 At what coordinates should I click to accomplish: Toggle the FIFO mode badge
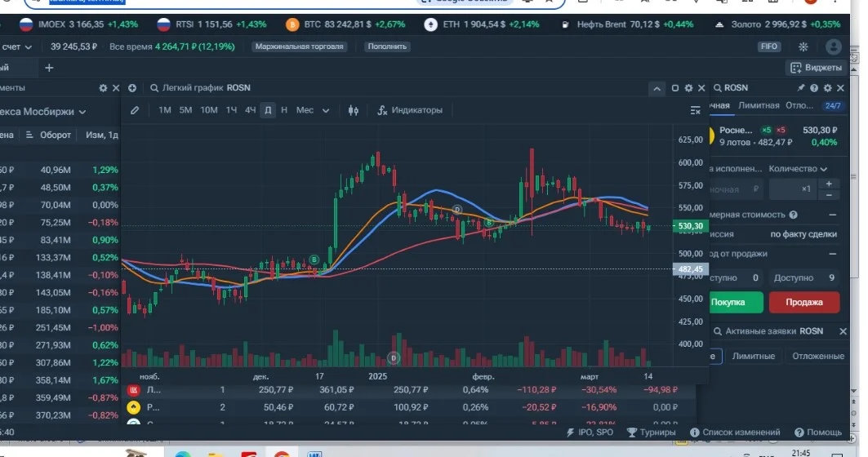(769, 47)
